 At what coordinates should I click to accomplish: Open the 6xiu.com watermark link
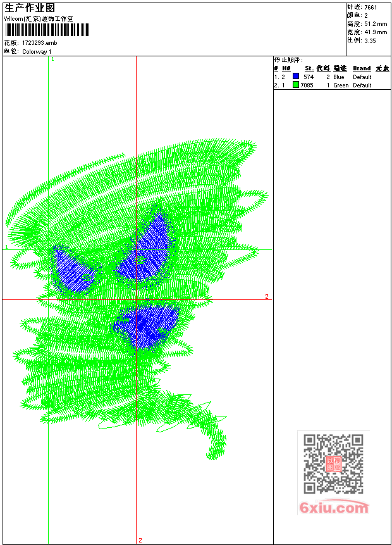[x=334, y=508]
